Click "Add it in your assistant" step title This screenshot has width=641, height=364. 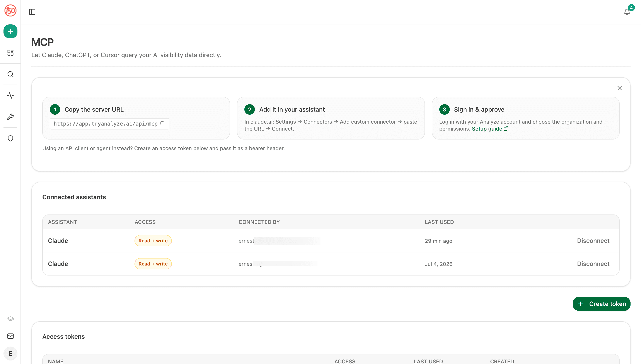tap(292, 109)
